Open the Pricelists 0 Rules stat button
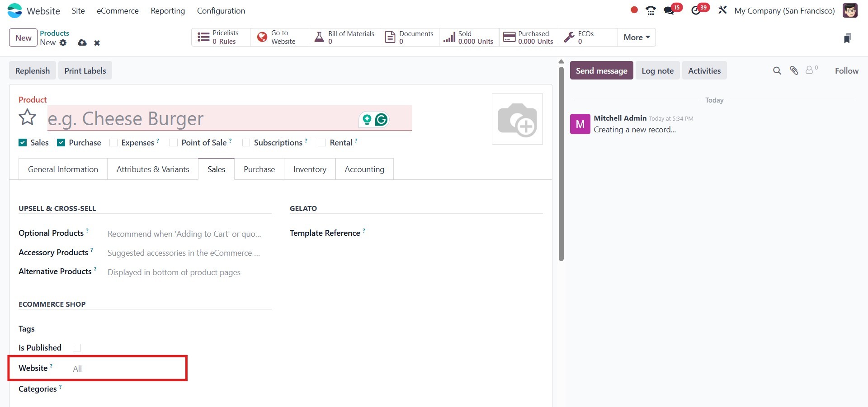868x407 pixels. click(221, 37)
